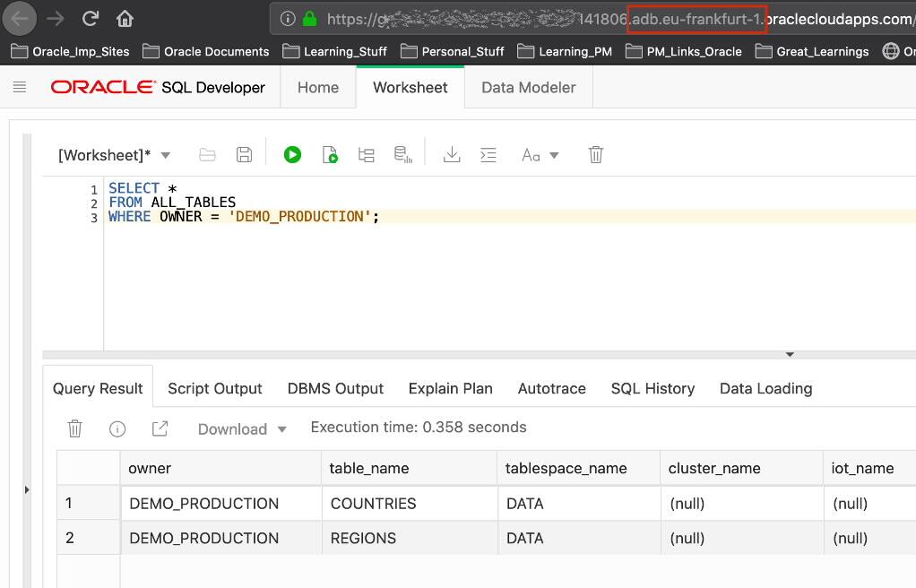Click the Autotrace database icon

402,154
